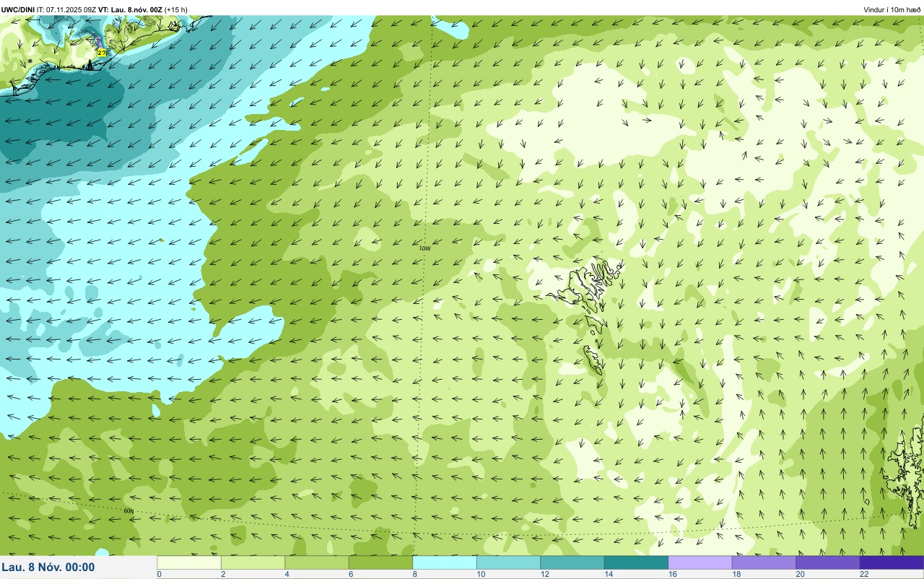Select the lavender 16–18 legend swatch
Viewport: 924px width, 579px height.
[700, 562]
